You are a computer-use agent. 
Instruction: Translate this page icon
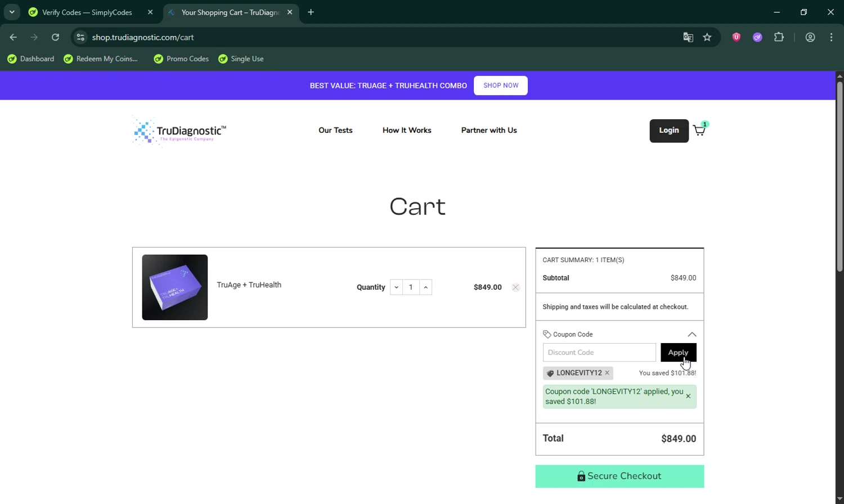[x=688, y=37]
